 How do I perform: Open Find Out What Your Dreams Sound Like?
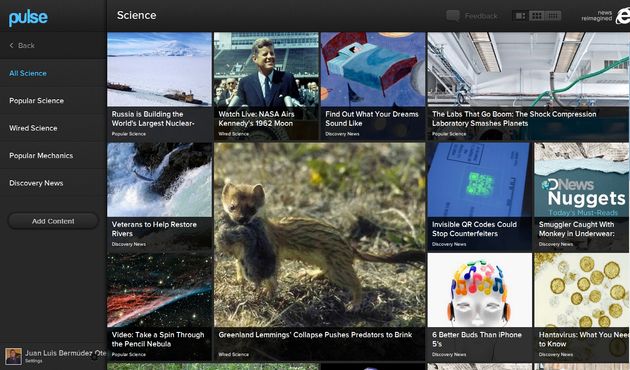point(373,86)
